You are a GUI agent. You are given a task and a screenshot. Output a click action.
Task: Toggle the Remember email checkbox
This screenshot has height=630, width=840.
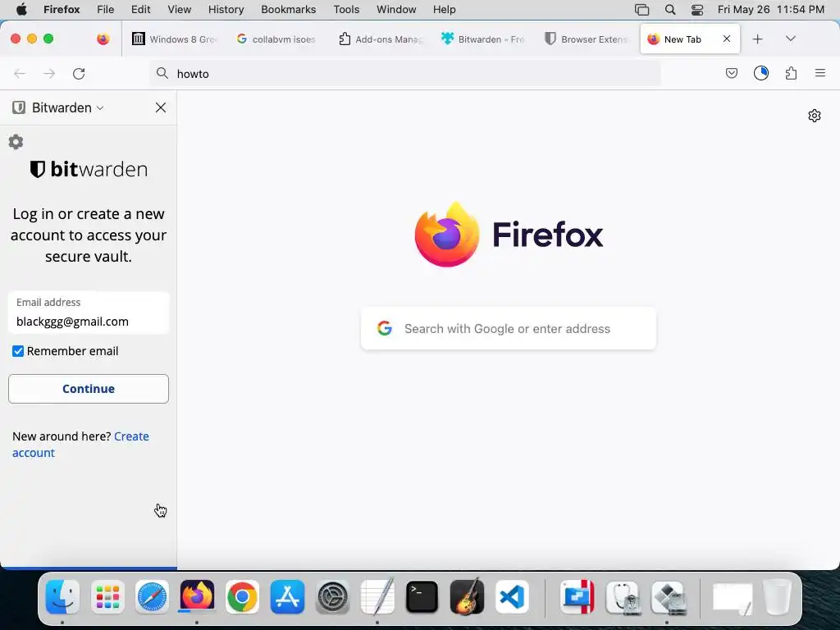[18, 351]
